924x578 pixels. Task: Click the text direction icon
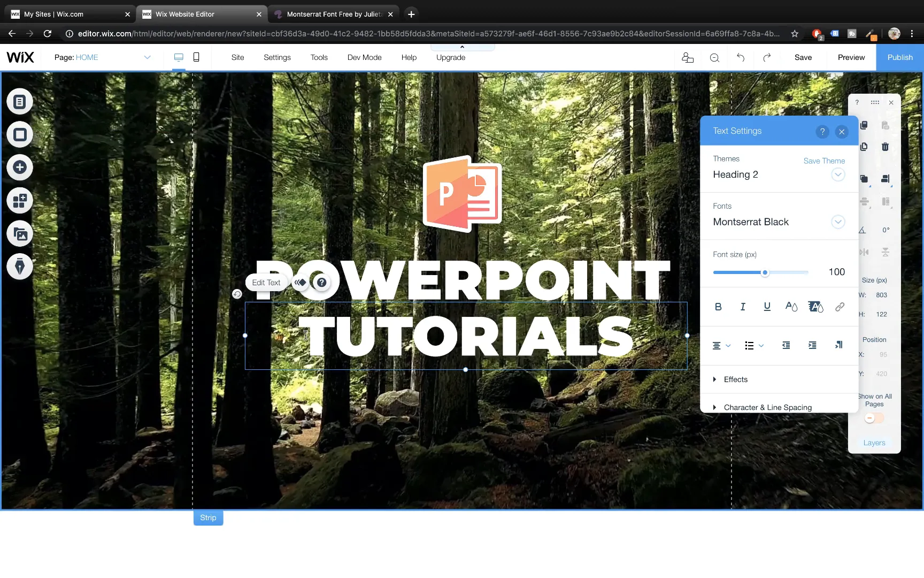click(x=838, y=345)
